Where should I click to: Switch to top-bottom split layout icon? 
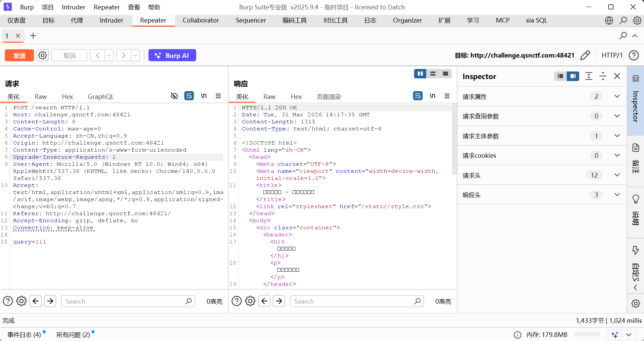tap(433, 74)
